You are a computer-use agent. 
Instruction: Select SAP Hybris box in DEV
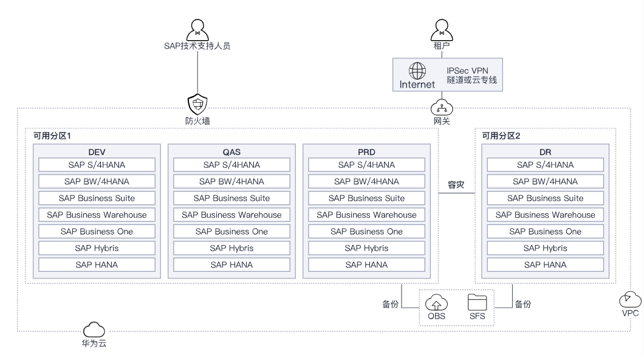pos(97,248)
